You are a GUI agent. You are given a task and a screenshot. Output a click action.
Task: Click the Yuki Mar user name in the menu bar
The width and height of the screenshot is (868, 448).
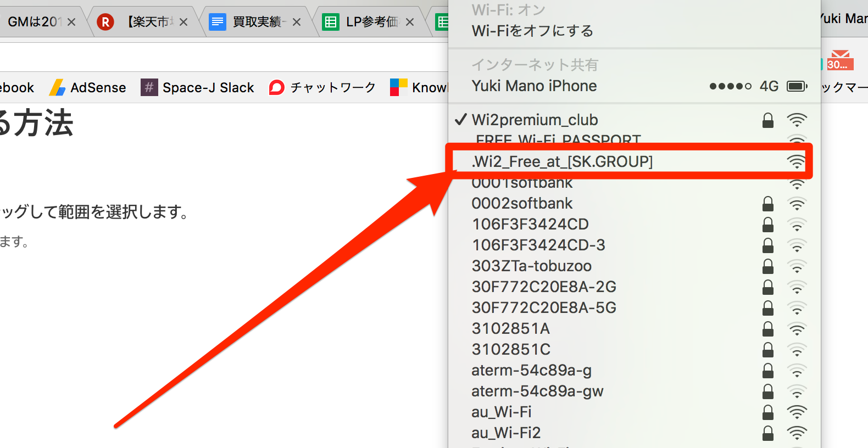pos(844,19)
